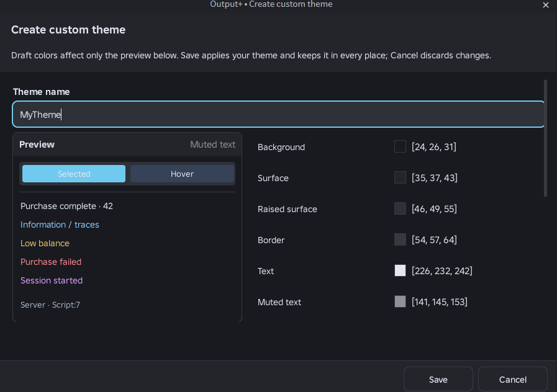The image size is (557, 392).
Task: Click the [35, 37, 43] surface value
Action: (435, 177)
